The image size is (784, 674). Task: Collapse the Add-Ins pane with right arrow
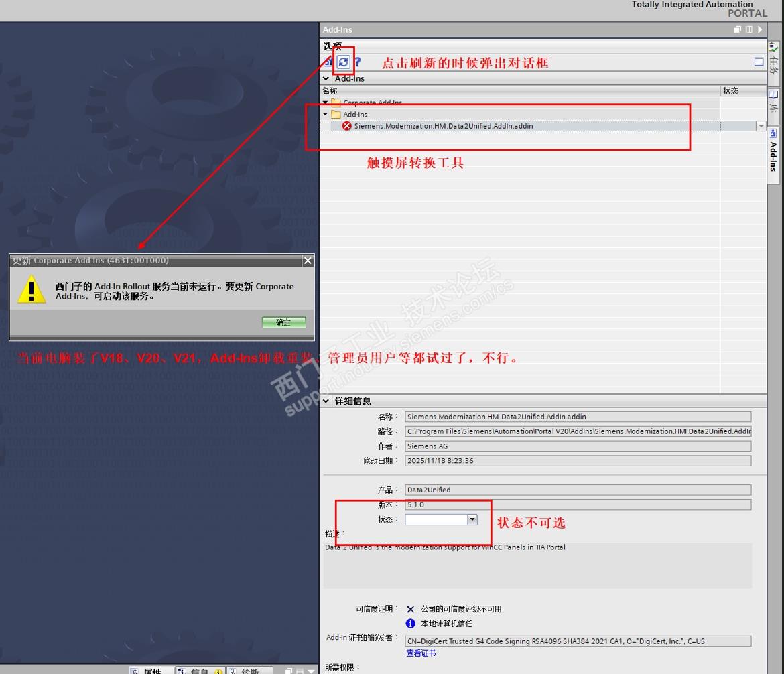[x=760, y=29]
